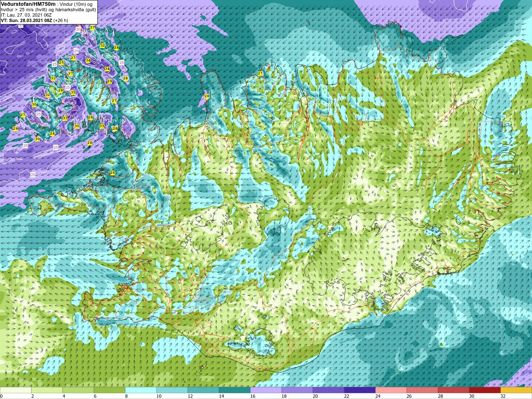Click the 14–16 m/s dark teal legend swatch
The height and width of the screenshot is (399, 532).
[235, 391]
